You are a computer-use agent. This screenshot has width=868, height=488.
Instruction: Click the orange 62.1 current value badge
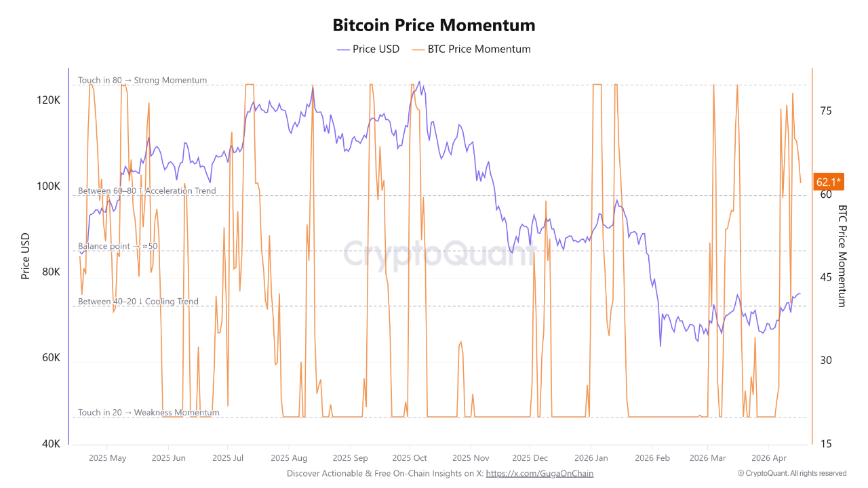tap(829, 181)
